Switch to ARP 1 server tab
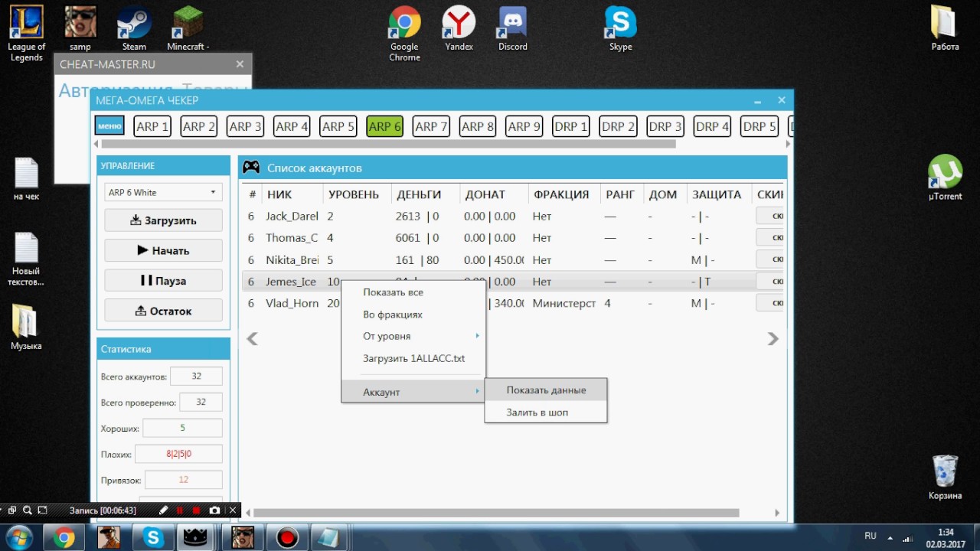 click(152, 126)
